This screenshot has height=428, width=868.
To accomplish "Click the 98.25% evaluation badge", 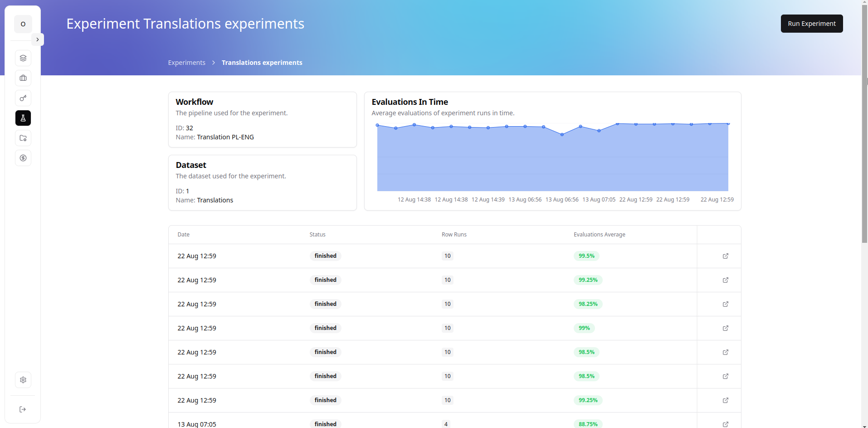I will 588,304.
